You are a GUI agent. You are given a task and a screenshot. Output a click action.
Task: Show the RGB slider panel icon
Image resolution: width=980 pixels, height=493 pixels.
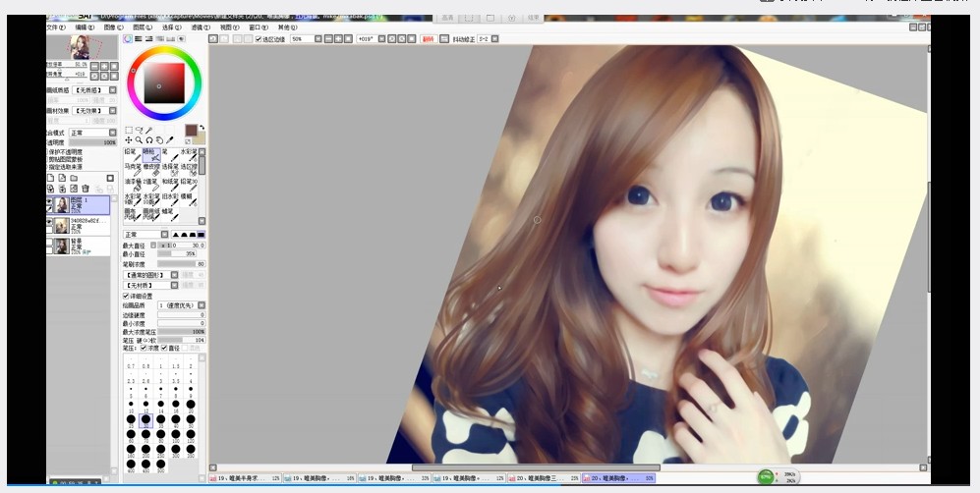pos(139,38)
